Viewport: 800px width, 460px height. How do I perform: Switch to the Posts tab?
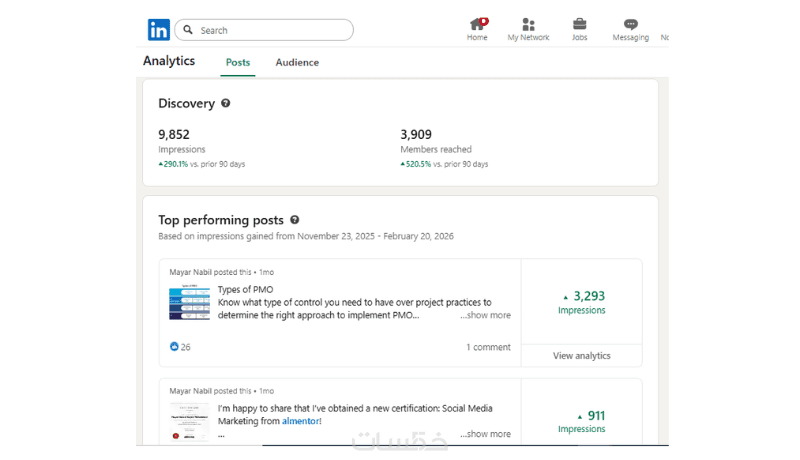pyautogui.click(x=238, y=63)
